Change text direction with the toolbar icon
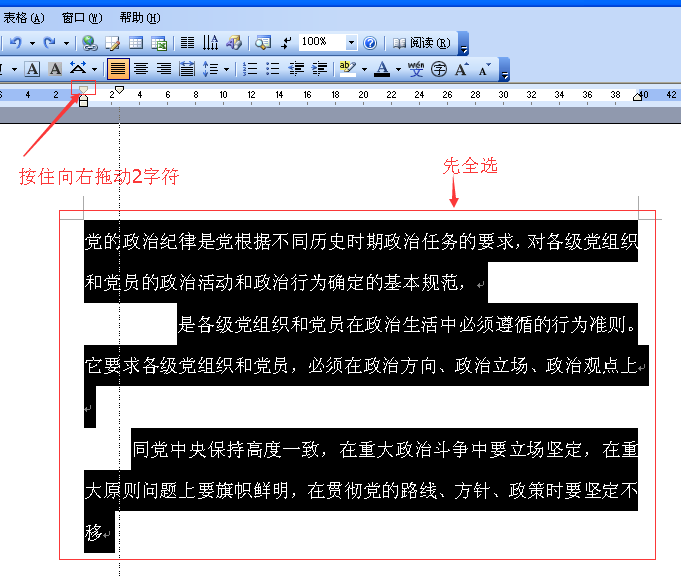Viewport: 681px width, 578px height. pyautogui.click(x=211, y=43)
